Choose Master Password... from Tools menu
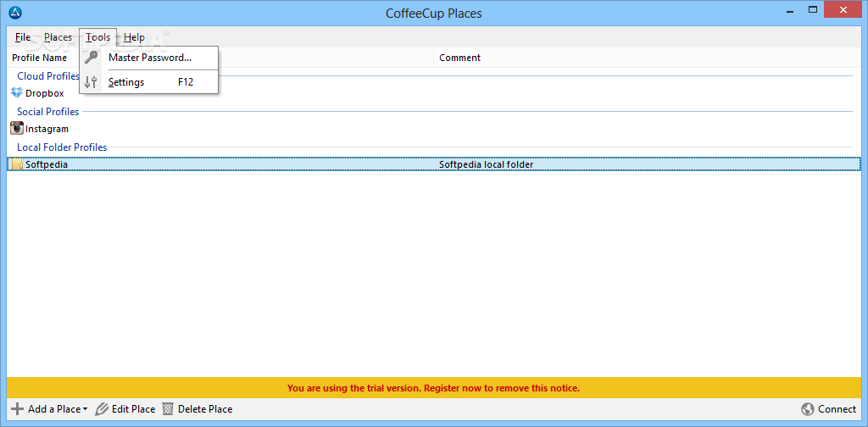 [x=149, y=58]
